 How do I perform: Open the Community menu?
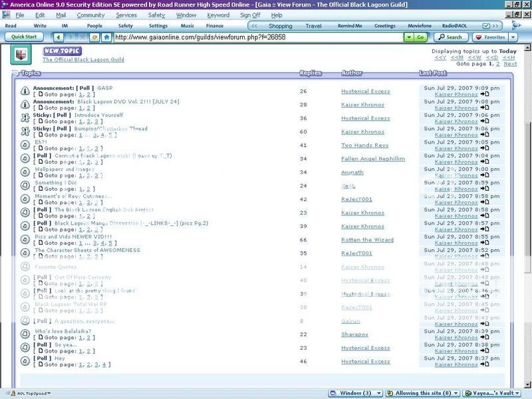click(x=90, y=15)
